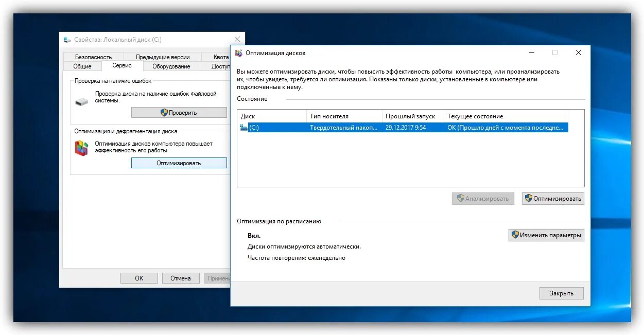Viewport: 644px width, 335px height.
Task: Click the shield icon on Оптимизировать button
Action: tap(528, 198)
